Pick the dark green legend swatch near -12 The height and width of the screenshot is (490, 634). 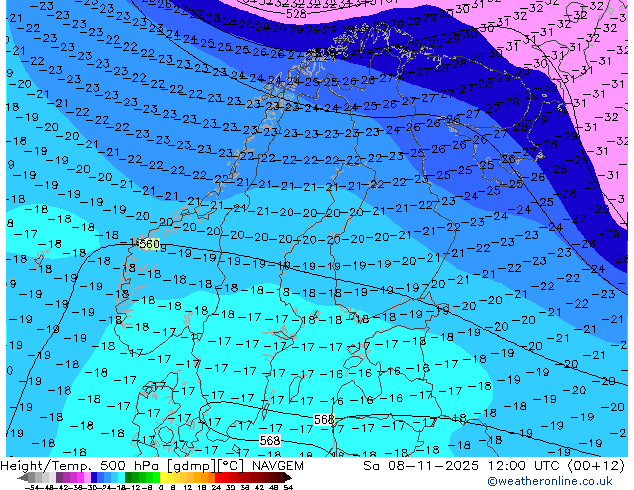pyautogui.click(x=128, y=477)
